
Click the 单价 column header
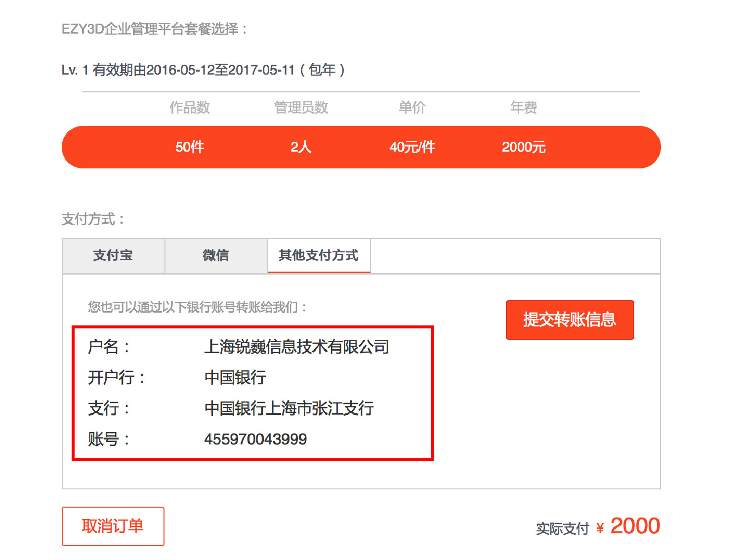click(412, 107)
